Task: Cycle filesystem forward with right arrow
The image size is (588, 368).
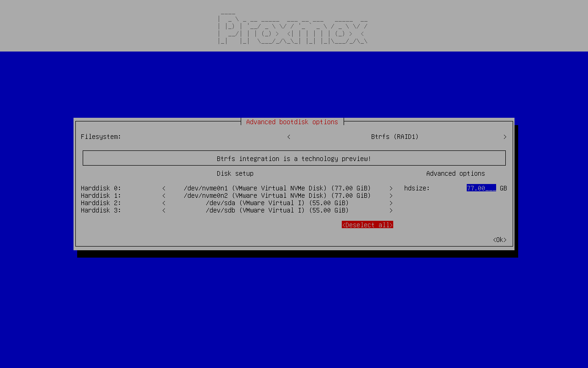Action: (505, 137)
